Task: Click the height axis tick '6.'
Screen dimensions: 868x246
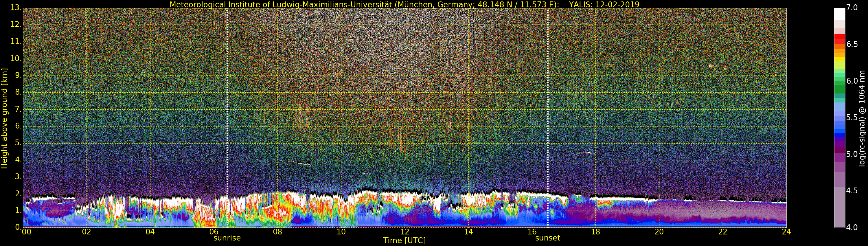Action: 18,126
